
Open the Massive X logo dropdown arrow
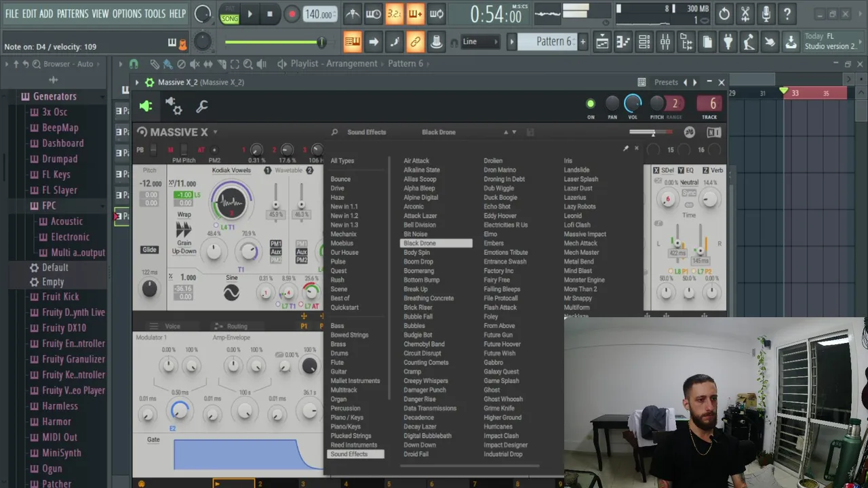(x=216, y=132)
